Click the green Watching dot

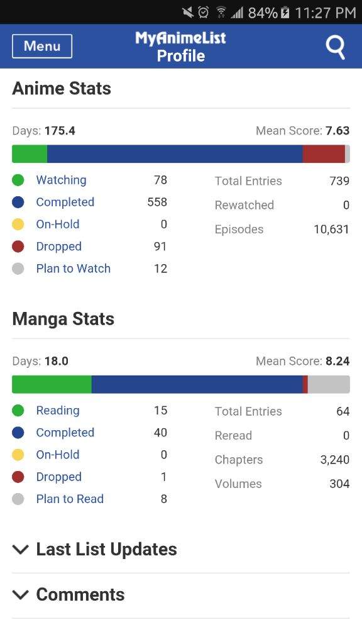click(18, 180)
